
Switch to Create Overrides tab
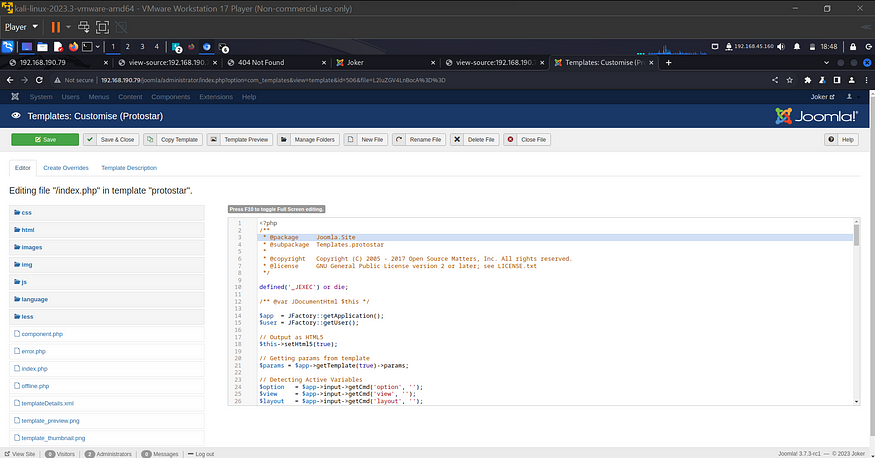point(66,168)
